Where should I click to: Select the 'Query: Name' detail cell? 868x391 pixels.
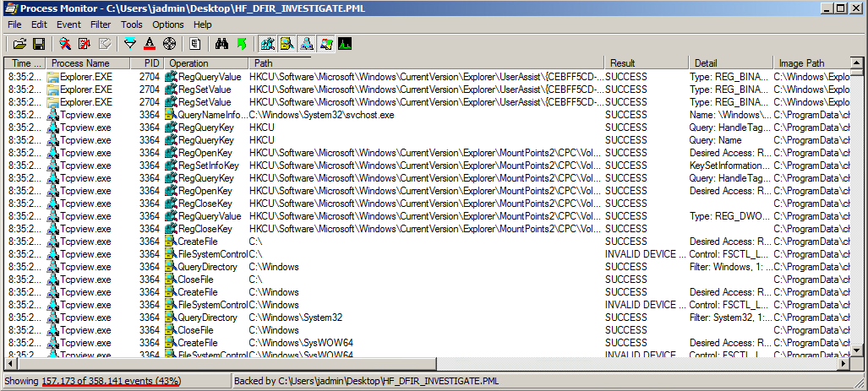click(715, 140)
